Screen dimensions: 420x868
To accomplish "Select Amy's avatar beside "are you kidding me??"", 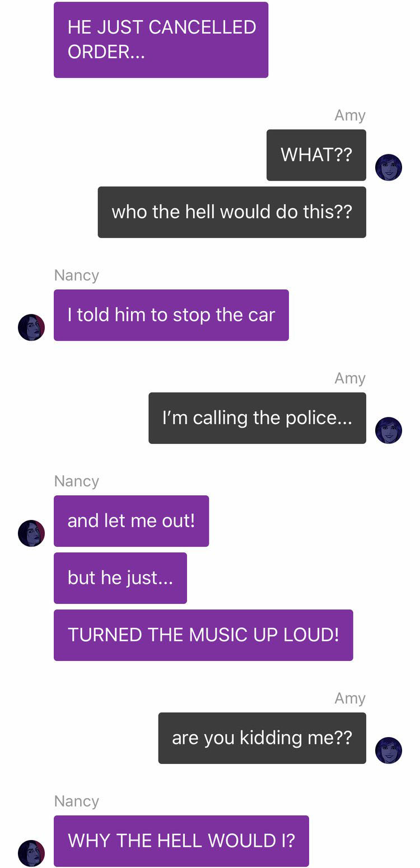I will pos(389,750).
